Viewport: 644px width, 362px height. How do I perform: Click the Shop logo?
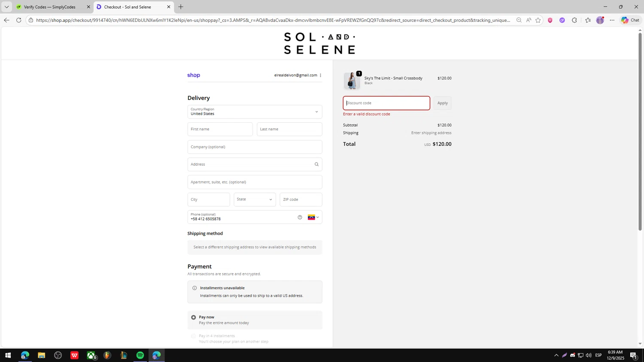[x=194, y=75]
